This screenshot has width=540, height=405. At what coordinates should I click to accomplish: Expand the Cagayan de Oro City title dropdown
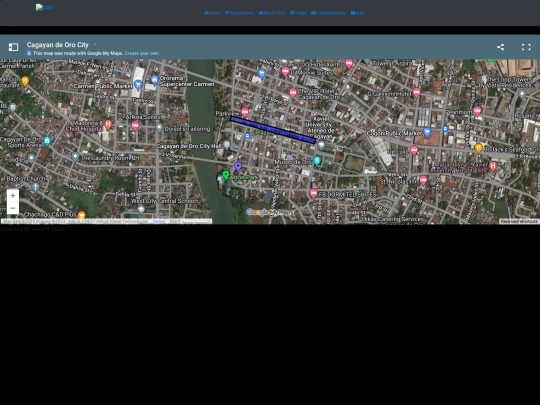(95, 44)
